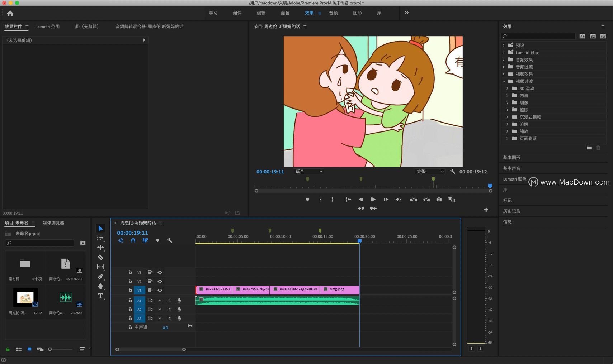The height and width of the screenshot is (364, 613).
Task: Show more workspaces overflow arrow
Action: (x=407, y=13)
